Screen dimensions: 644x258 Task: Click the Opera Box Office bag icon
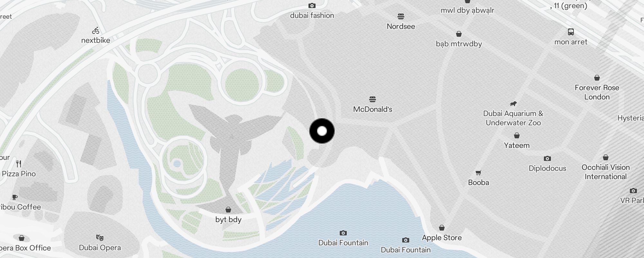click(22, 238)
